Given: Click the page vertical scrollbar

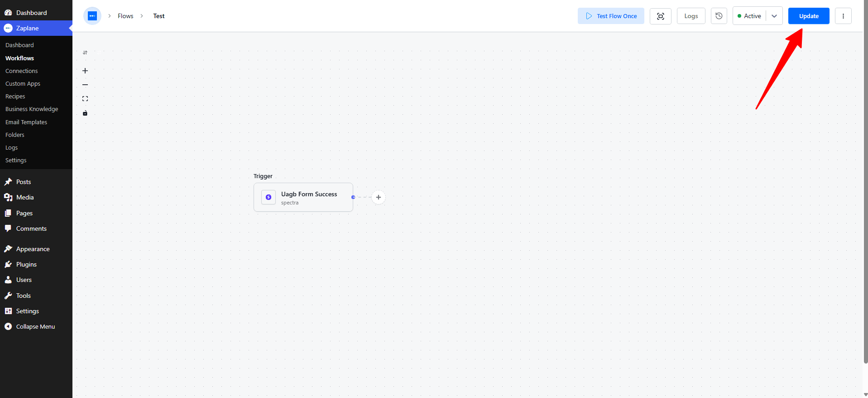Looking at the screenshot, I should (x=865, y=181).
